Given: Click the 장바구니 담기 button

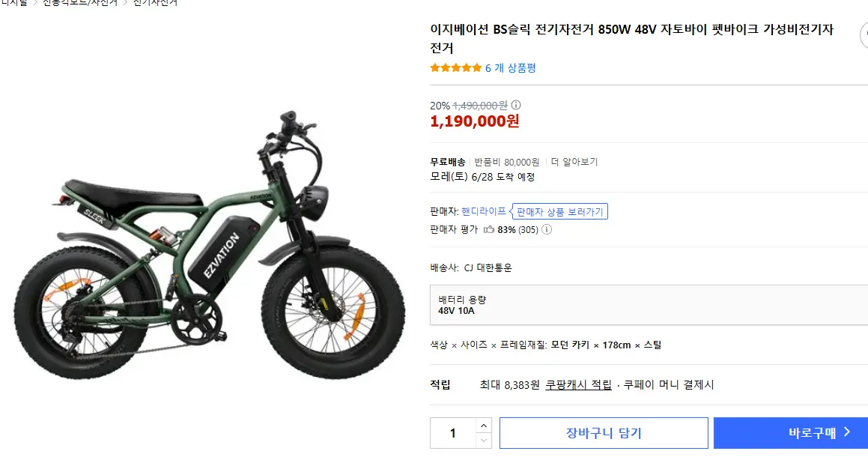Looking at the screenshot, I should [x=604, y=432].
